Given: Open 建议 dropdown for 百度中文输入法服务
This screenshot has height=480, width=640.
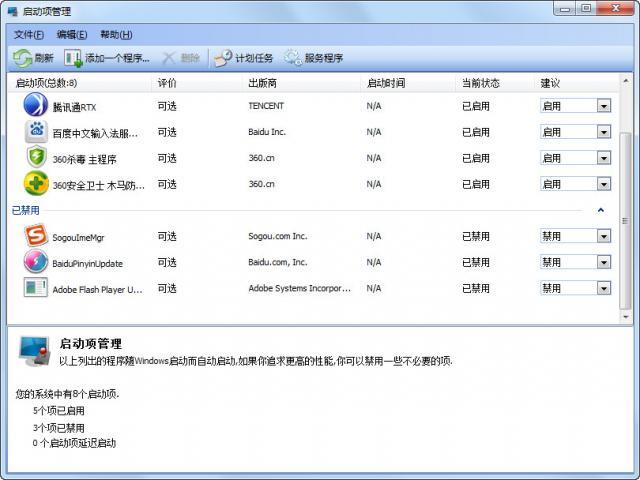Looking at the screenshot, I should (x=604, y=132).
